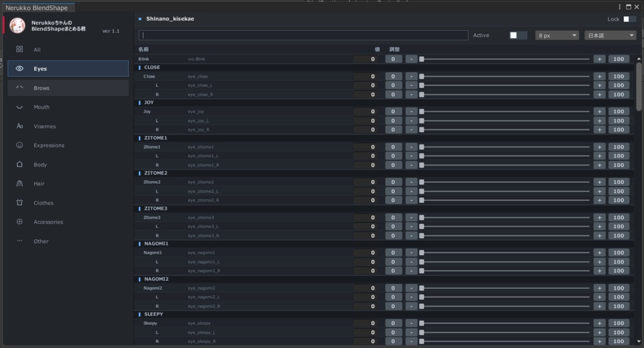Image resolution: width=644 pixels, height=348 pixels.
Task: Click the Clothes shirt icon
Action: coord(19,202)
